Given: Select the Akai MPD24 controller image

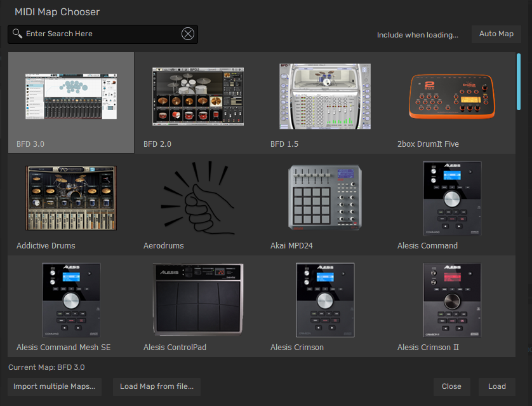Looking at the screenshot, I should click(325, 198).
